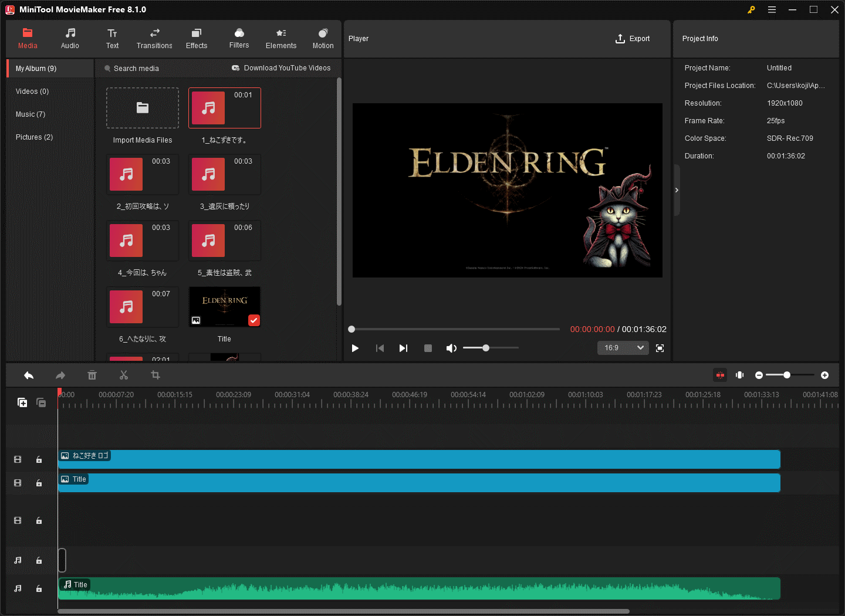Image resolution: width=845 pixels, height=616 pixels.
Task: Click the add track icon
Action: 22,402
